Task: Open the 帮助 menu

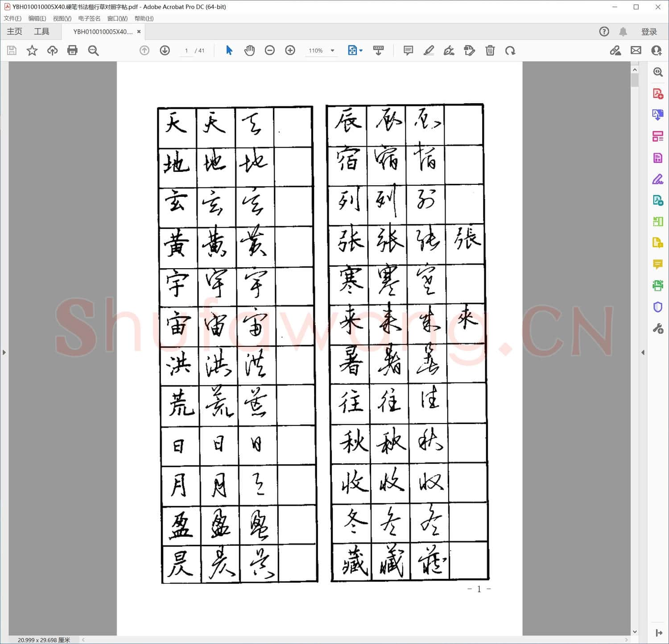Action: pos(144,18)
